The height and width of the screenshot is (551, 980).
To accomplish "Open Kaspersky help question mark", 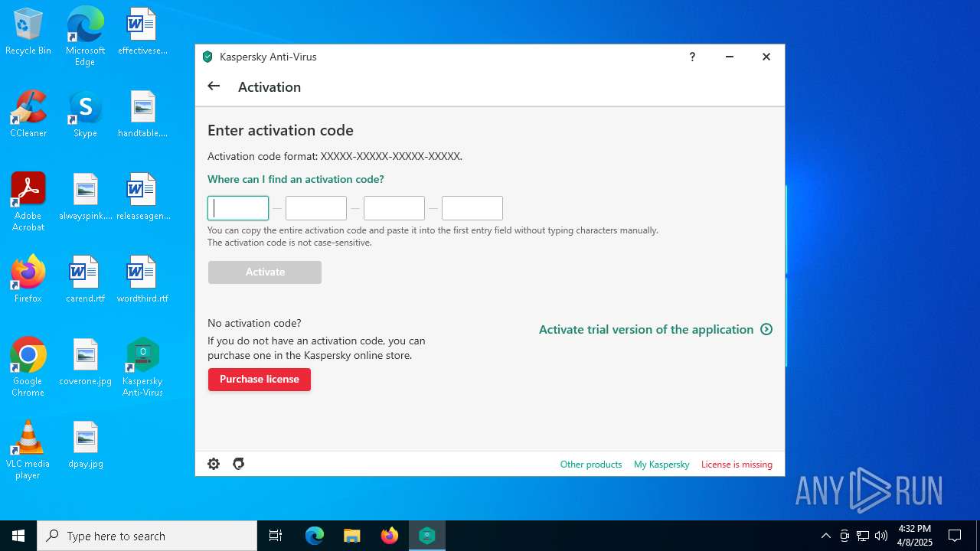I will coord(692,57).
